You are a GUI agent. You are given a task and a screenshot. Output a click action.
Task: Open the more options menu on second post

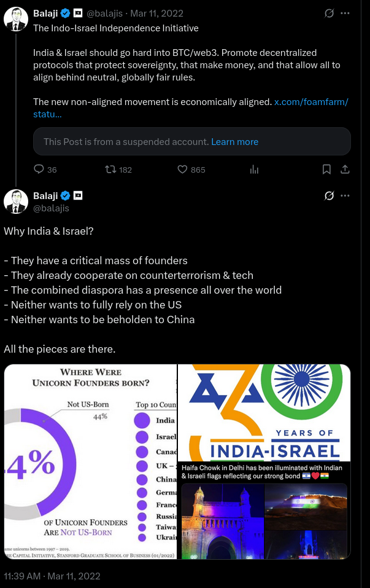345,196
